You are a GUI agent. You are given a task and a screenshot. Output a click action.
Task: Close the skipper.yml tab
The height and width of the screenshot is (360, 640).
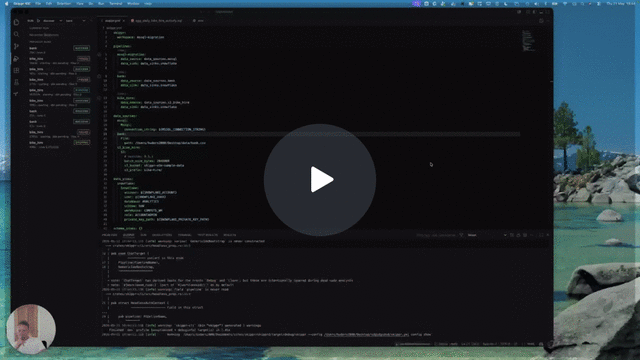(124, 21)
